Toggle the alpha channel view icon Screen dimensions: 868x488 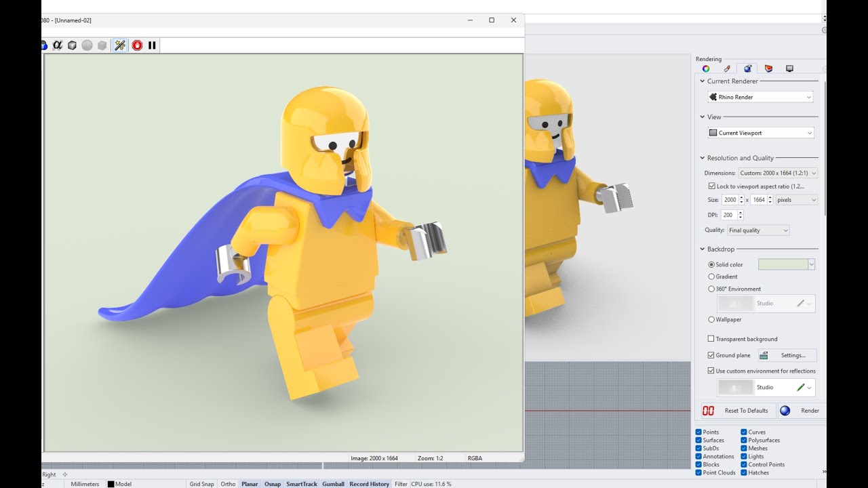pos(58,45)
